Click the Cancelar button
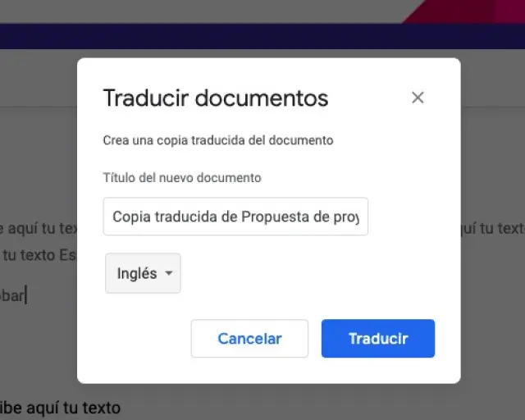The image size is (525, 420). pyautogui.click(x=249, y=338)
